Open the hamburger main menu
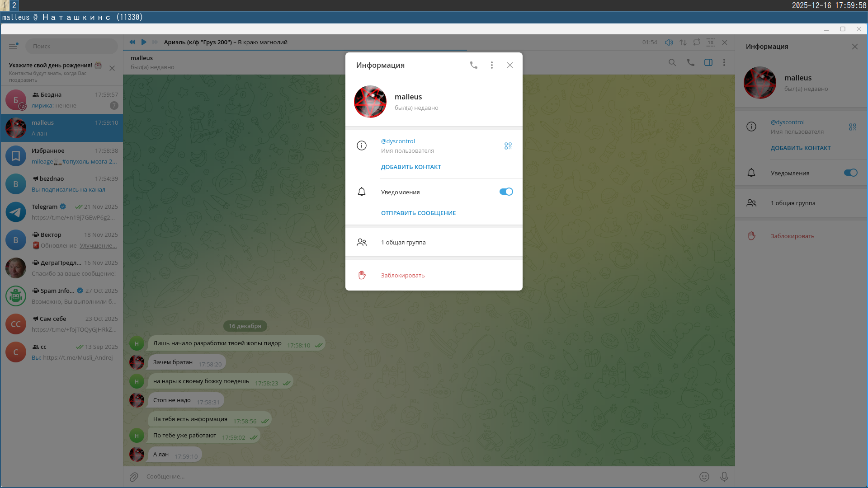 [x=13, y=46]
